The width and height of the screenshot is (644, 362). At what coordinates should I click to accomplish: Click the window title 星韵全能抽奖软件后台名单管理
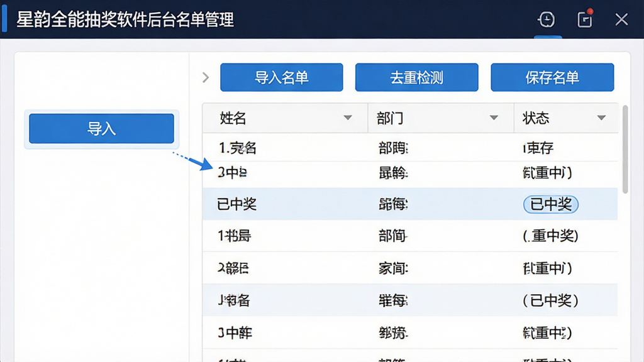pos(125,19)
